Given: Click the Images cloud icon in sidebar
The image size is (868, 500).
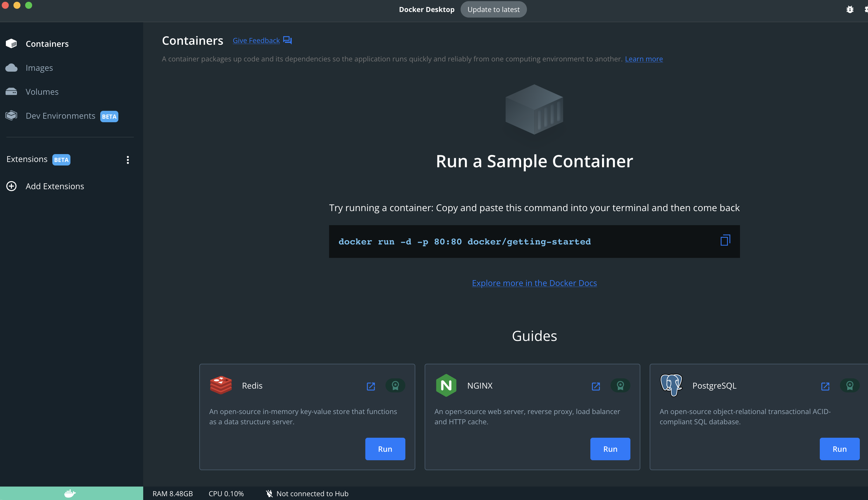Looking at the screenshot, I should (11, 68).
